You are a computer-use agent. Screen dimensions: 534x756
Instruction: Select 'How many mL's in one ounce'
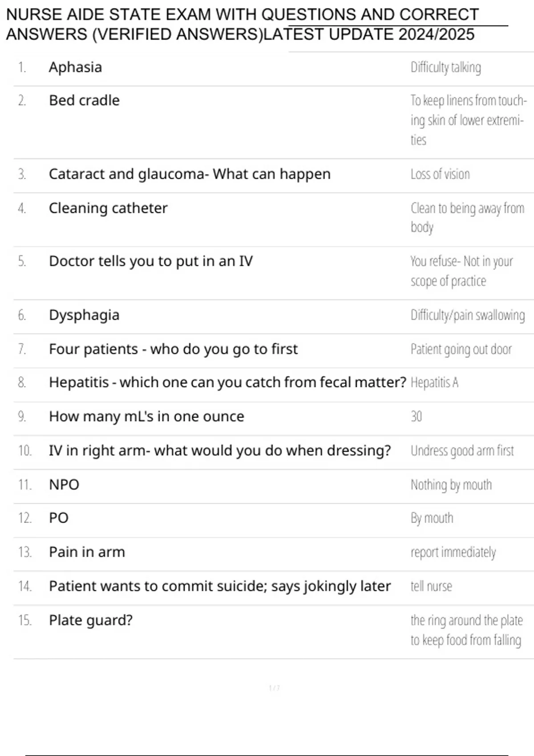[x=146, y=417]
